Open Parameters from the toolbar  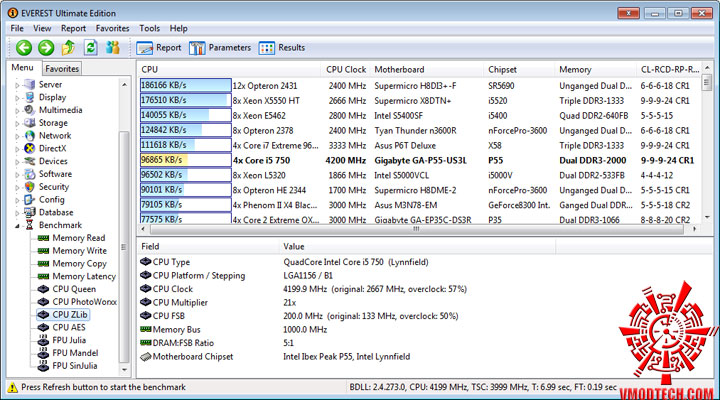tap(220, 48)
